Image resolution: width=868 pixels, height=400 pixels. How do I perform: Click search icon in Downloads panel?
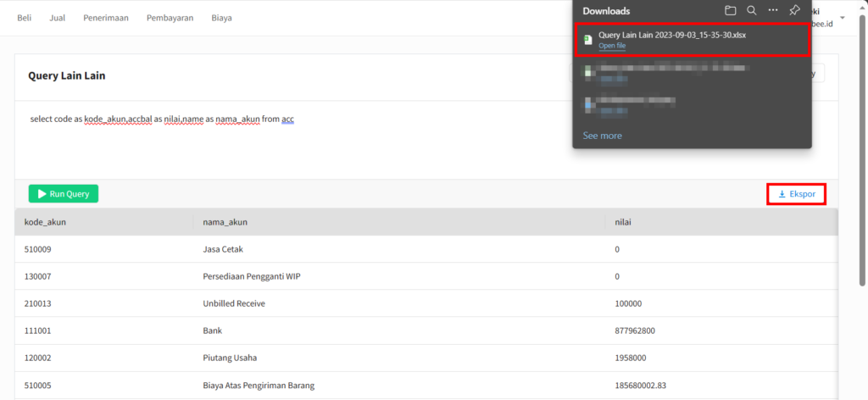752,11
